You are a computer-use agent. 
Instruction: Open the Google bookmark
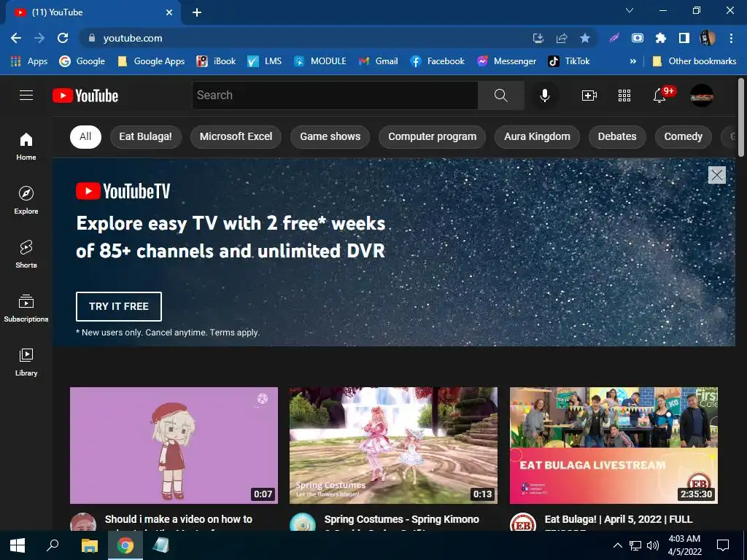click(82, 61)
